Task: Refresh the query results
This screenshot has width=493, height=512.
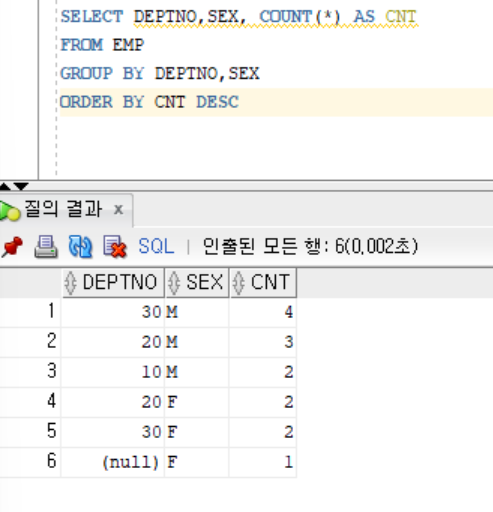Action: 80,247
